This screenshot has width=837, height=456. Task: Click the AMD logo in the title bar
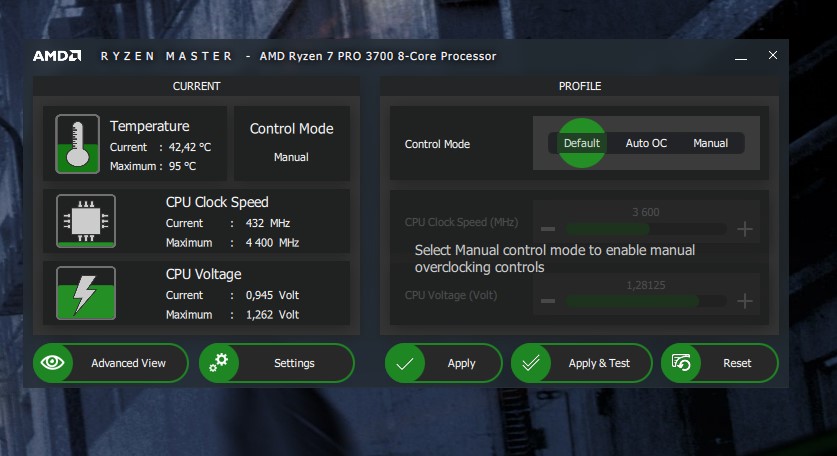(57, 56)
